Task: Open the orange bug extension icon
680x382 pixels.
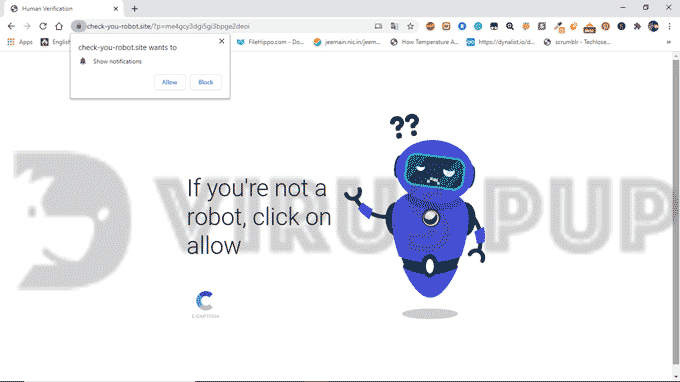Action: (x=526, y=26)
